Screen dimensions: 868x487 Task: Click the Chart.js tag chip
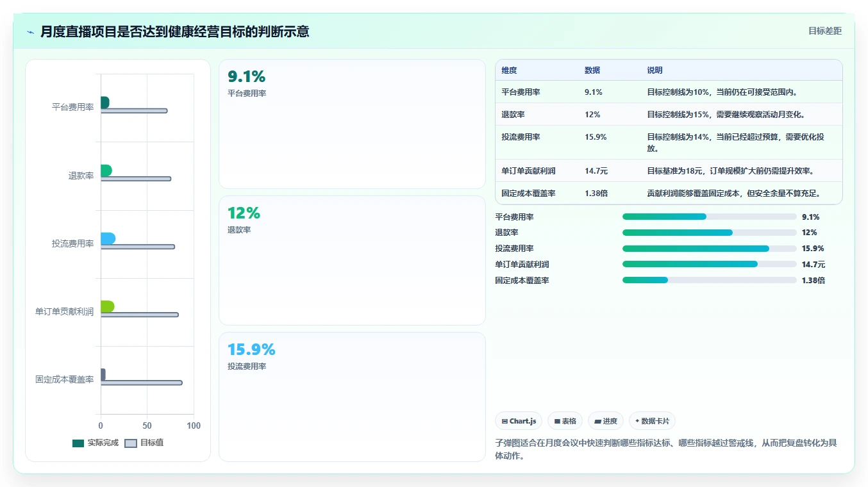point(519,421)
